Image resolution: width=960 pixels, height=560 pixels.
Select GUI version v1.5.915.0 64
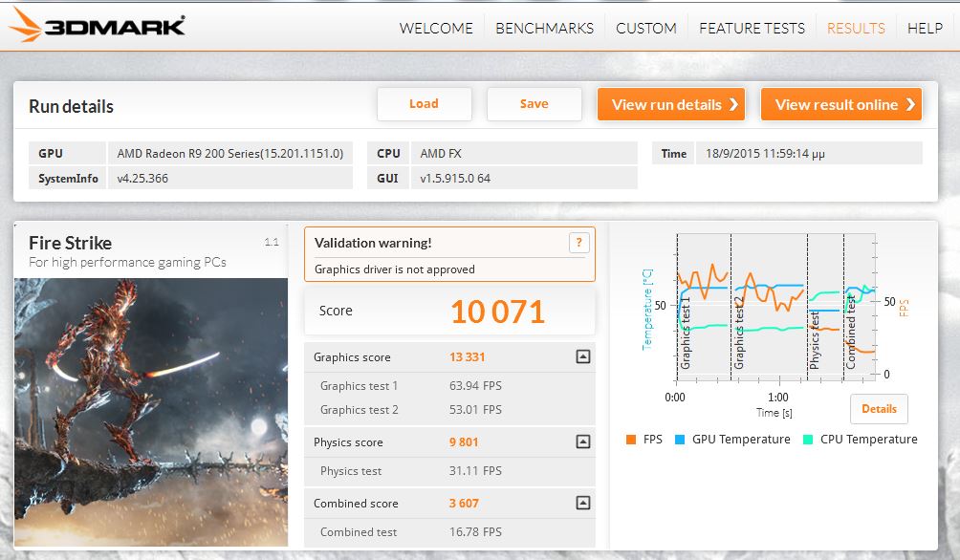tap(455, 178)
